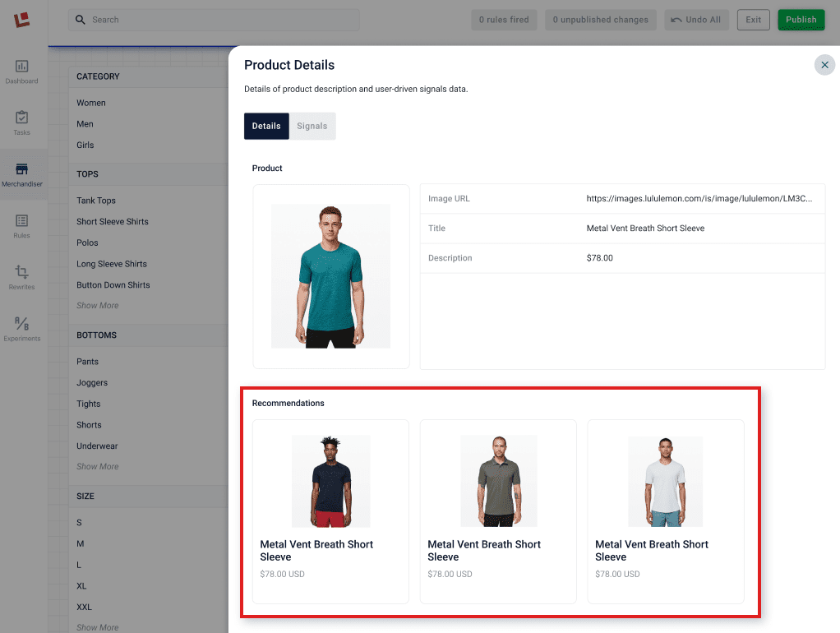
Task: Open the A/B Experiments icon
Action: tap(21, 323)
